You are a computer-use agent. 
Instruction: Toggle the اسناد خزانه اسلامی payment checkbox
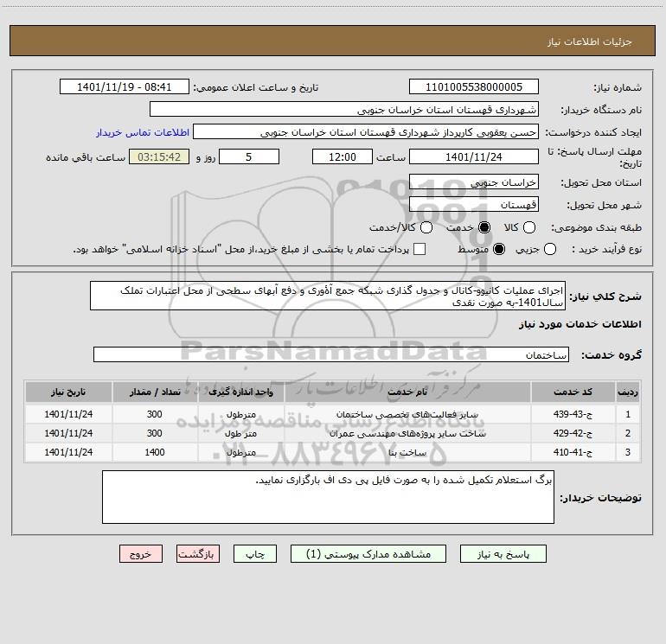tap(419, 249)
